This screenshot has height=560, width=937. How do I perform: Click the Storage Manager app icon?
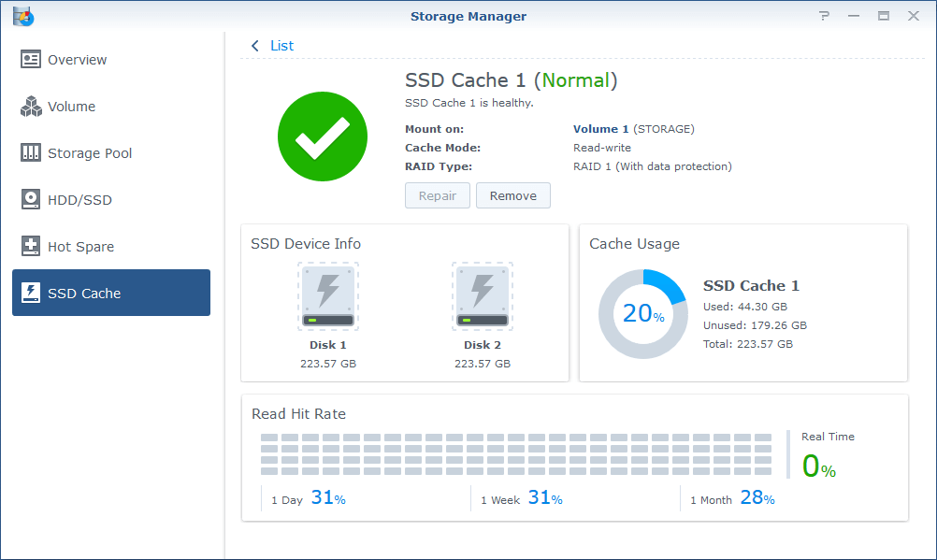[x=23, y=16]
